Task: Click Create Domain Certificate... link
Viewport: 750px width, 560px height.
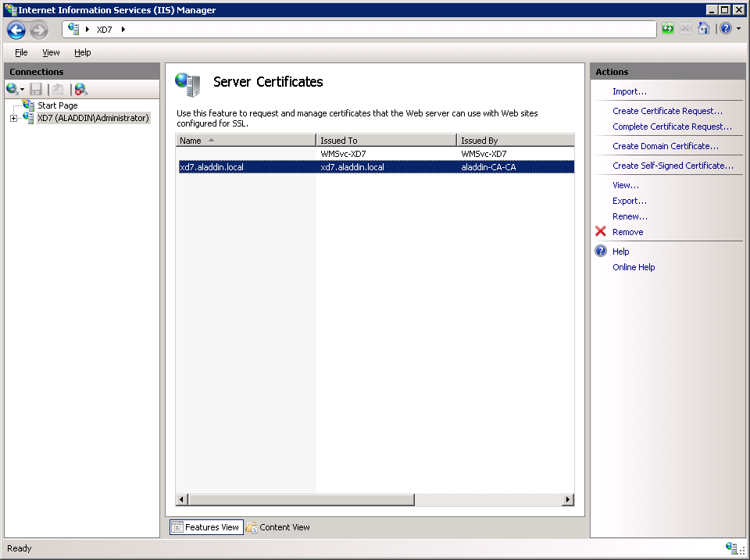Action: [666, 146]
